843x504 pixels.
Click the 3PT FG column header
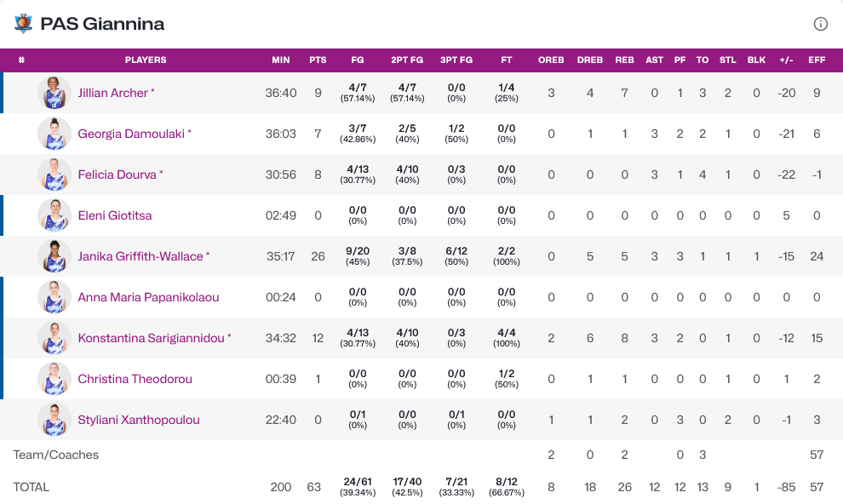456,60
